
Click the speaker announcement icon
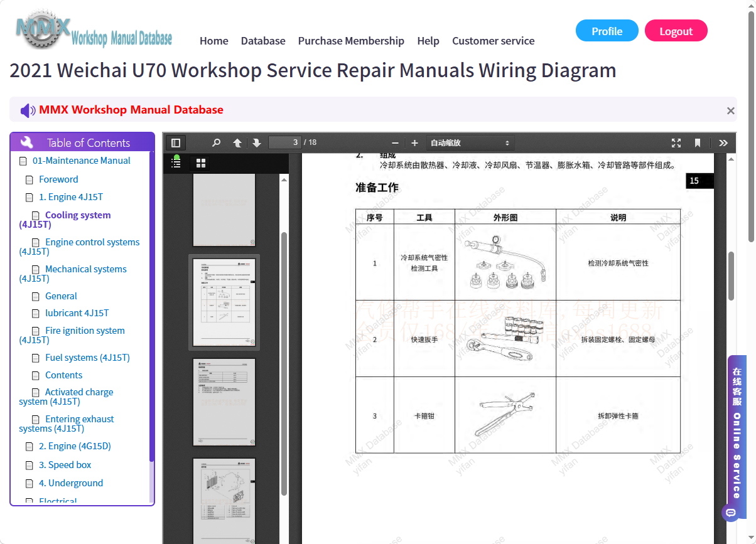[x=28, y=110]
